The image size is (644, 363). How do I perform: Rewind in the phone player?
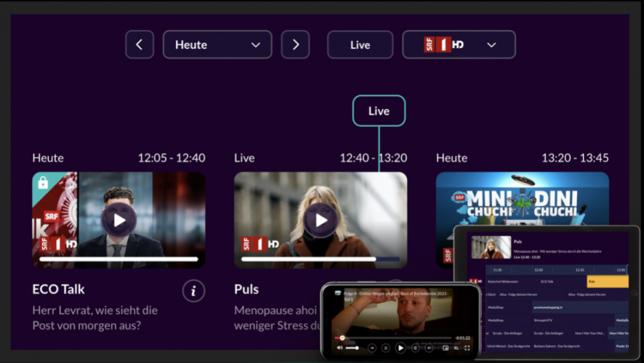coord(386,348)
